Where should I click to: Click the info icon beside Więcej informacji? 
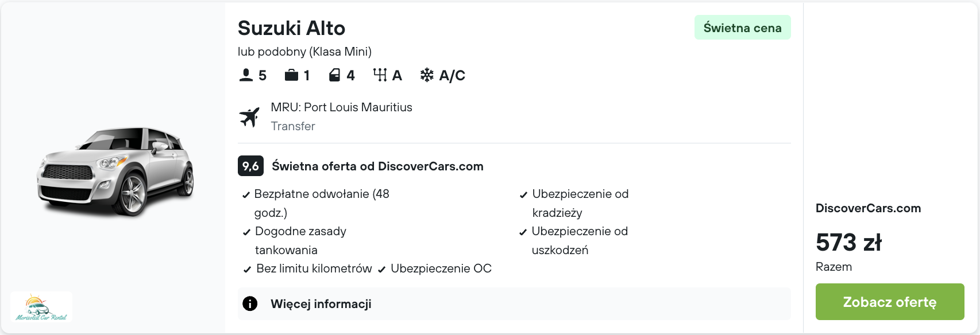[x=249, y=303]
